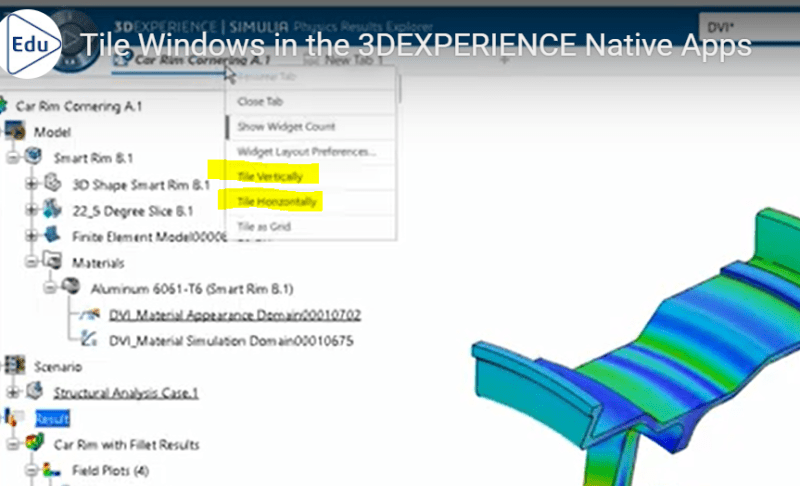Click the Car Rim Cornering A.1 root icon
800x486 pixels.
[4, 106]
